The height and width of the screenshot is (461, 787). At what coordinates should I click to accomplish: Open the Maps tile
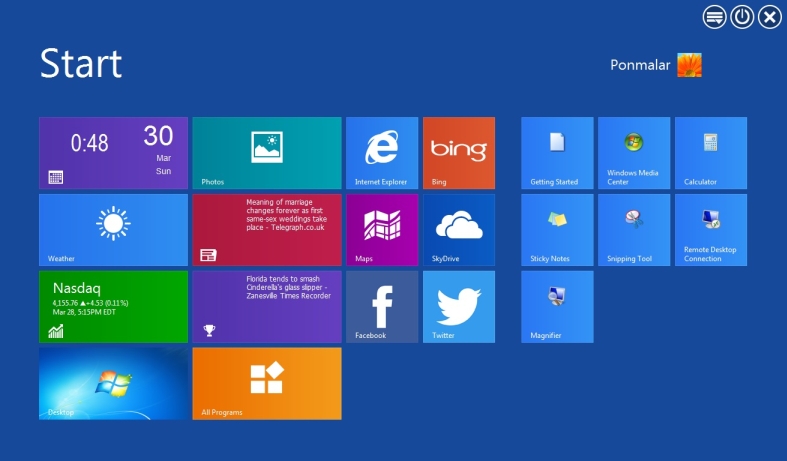pyautogui.click(x=382, y=230)
